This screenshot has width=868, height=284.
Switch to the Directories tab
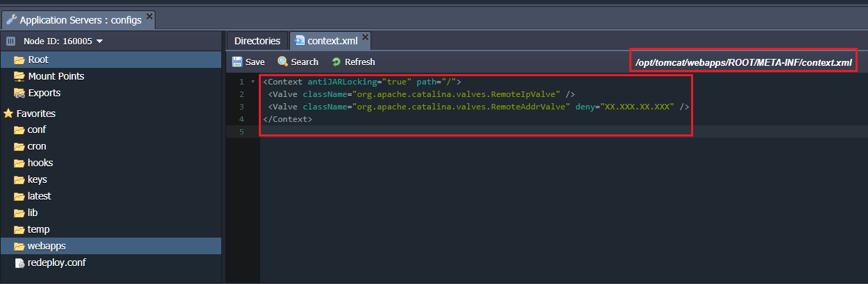(257, 41)
